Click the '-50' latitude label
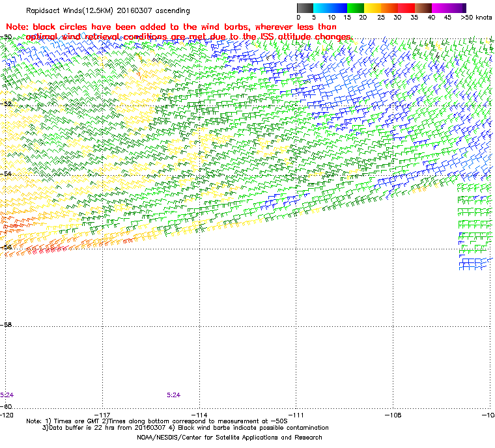The image size is (495, 448). click(6, 36)
